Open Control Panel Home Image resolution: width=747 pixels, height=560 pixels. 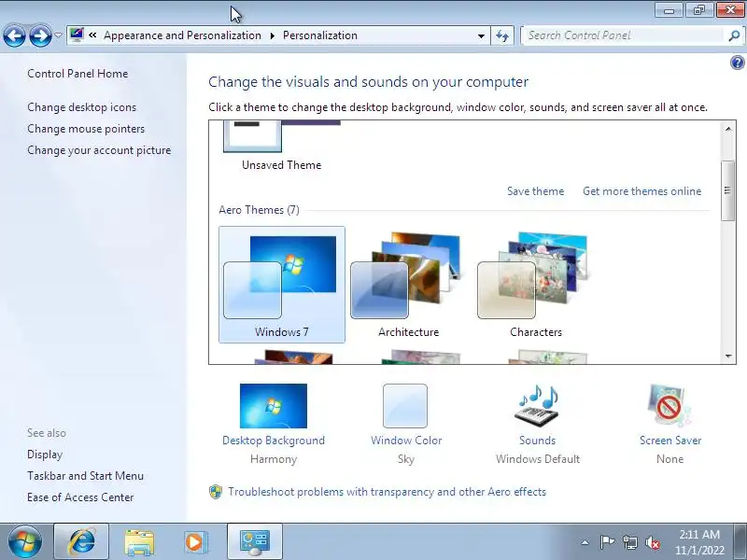click(78, 74)
